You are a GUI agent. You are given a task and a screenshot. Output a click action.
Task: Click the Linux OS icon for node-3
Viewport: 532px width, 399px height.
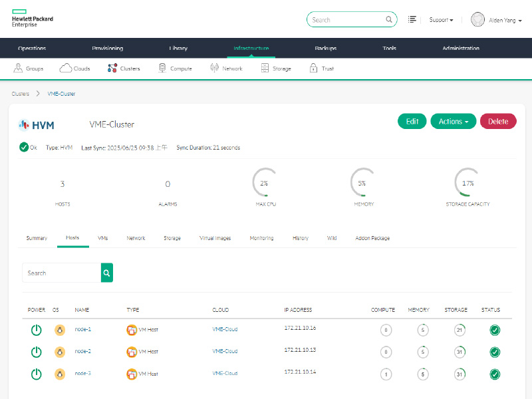click(60, 374)
